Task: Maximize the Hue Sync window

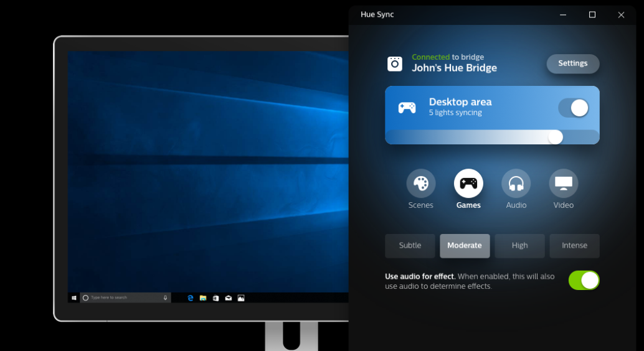Action: pyautogui.click(x=592, y=15)
